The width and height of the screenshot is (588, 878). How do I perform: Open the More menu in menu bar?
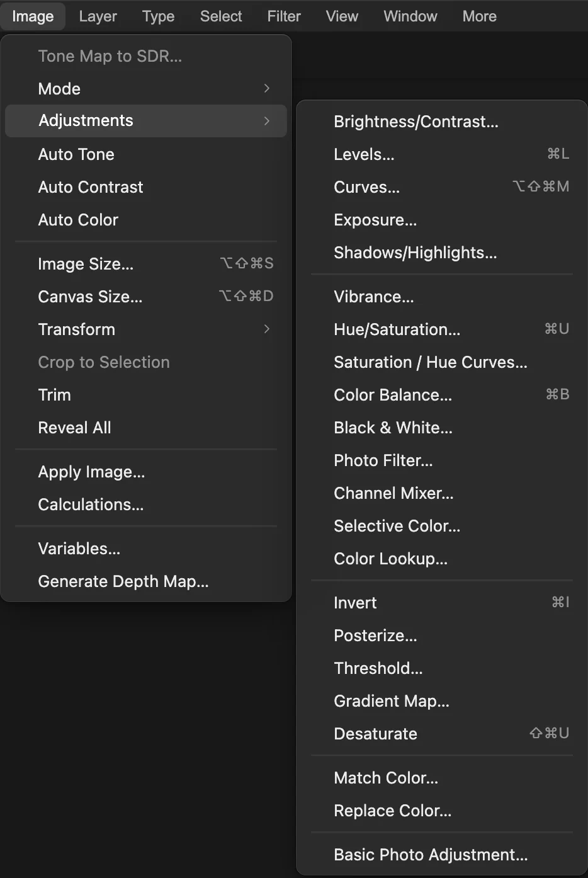(x=479, y=16)
